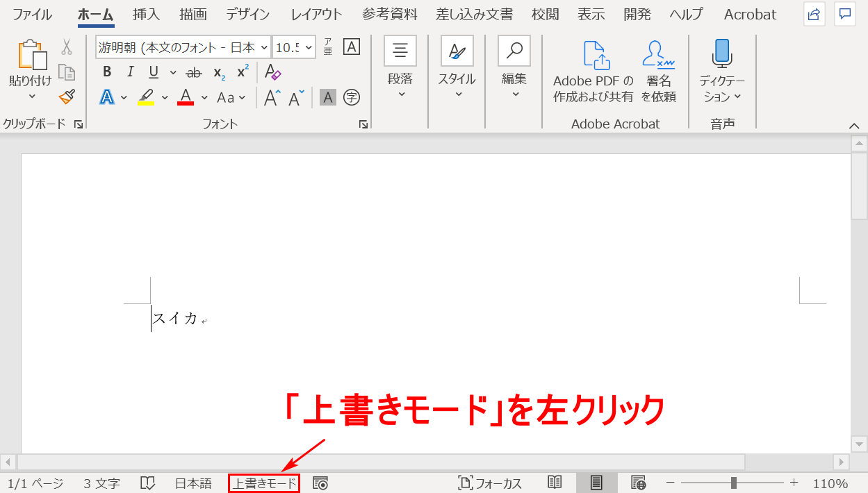This screenshot has width=868, height=493.
Task: Apply yellow text highlight color
Action: (x=146, y=97)
